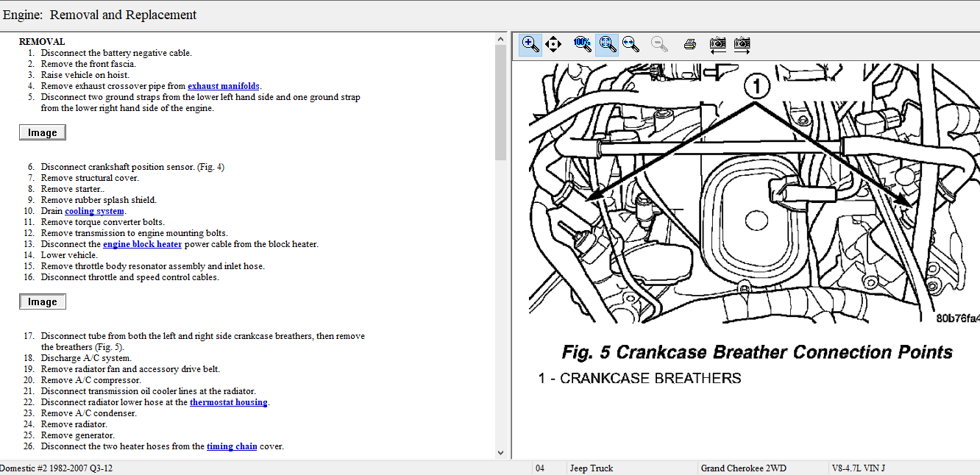The image size is (980, 475).
Task: Select the zoom in magnifier tool
Action: pos(530,44)
